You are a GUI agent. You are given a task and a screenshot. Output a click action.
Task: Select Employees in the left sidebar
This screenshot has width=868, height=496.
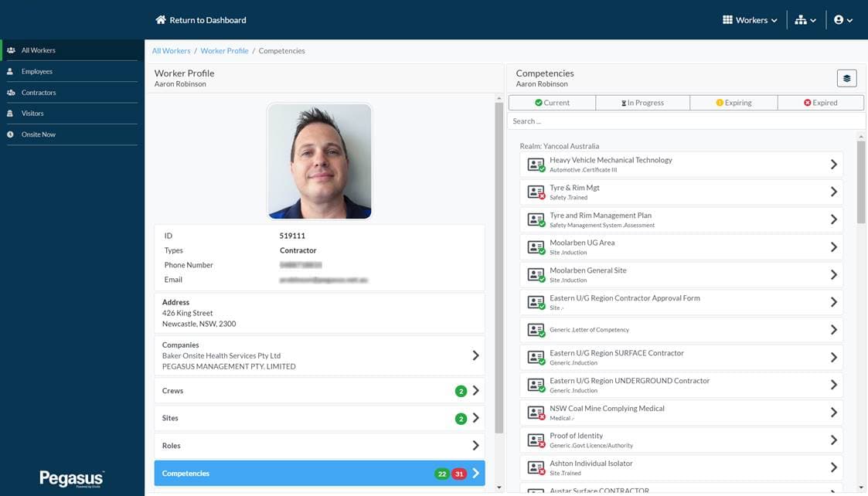(11, 70)
